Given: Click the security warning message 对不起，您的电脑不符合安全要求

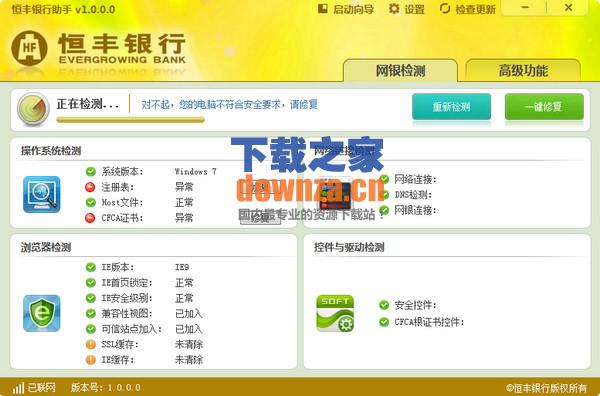Looking at the screenshot, I should (x=229, y=104).
